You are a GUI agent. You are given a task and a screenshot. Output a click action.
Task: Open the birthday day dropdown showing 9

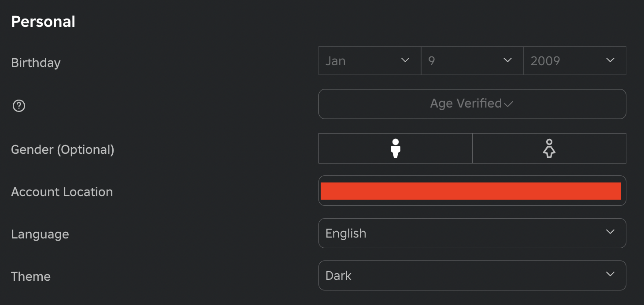(x=472, y=61)
